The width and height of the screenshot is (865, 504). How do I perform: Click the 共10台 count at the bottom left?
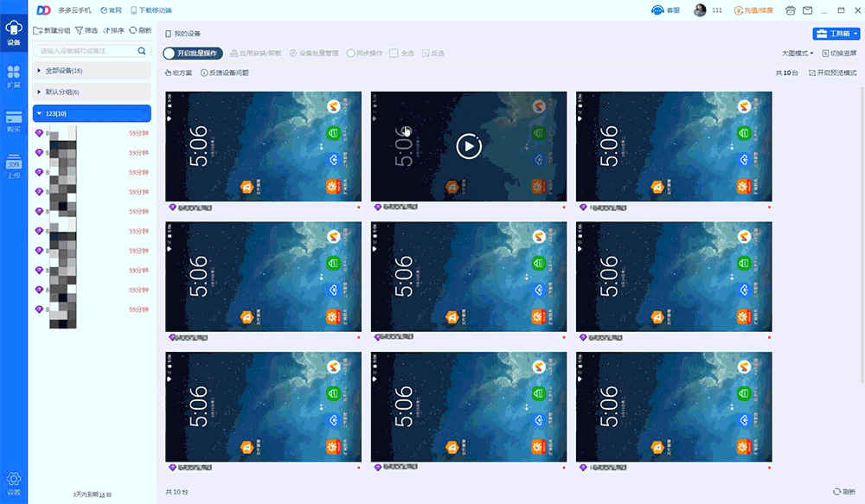[x=176, y=492]
